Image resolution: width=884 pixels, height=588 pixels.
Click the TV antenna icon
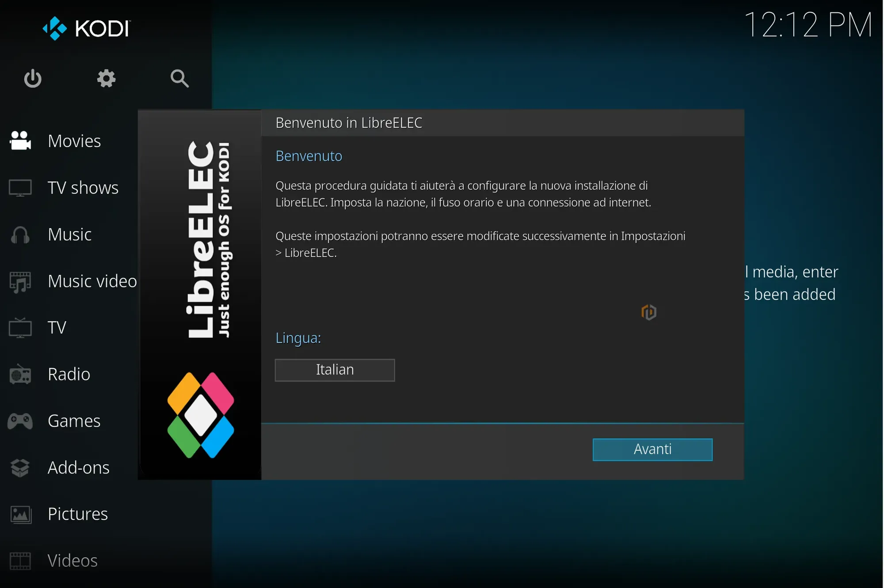[x=20, y=328]
